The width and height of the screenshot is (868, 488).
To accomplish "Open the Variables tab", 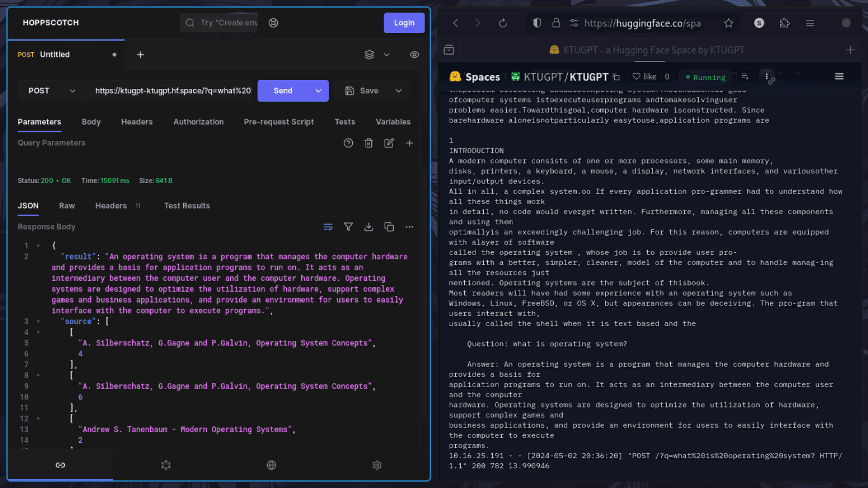I will point(393,122).
